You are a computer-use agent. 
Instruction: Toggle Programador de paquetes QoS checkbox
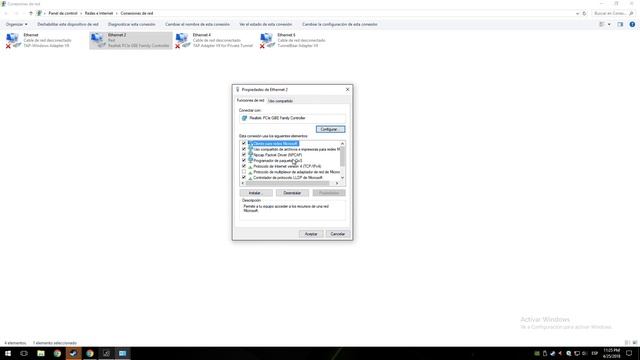coord(244,161)
